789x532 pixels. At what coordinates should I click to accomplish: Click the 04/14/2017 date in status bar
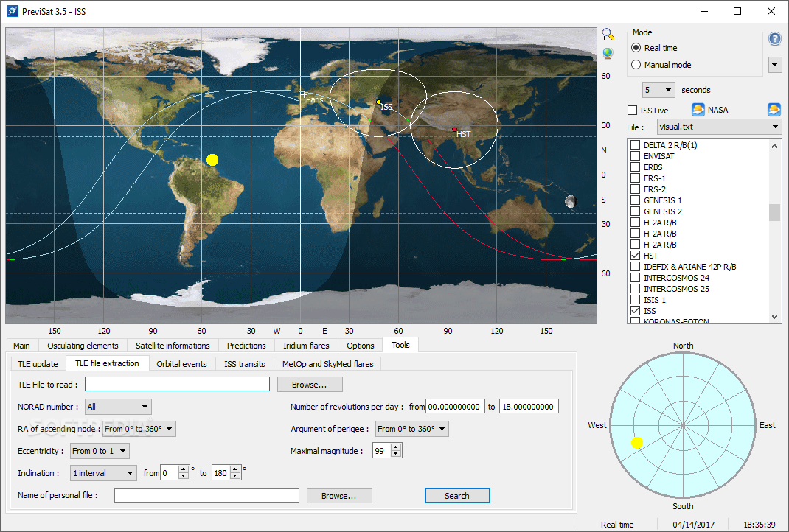click(693, 525)
